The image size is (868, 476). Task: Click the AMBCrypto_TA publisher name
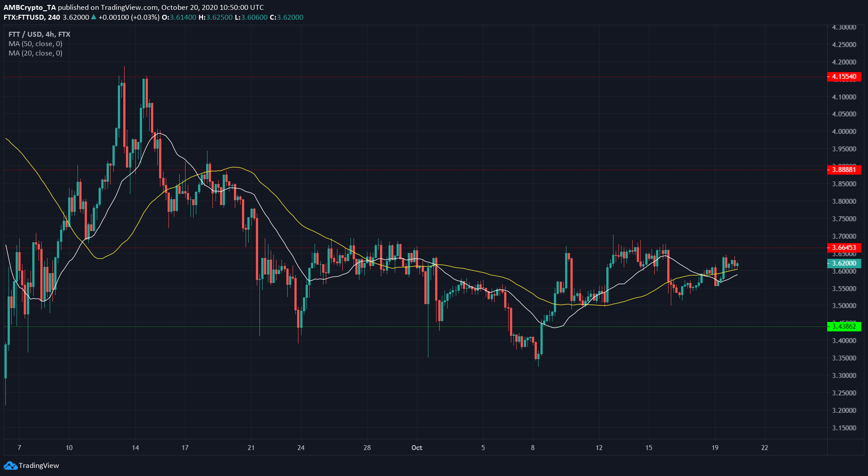pyautogui.click(x=30, y=8)
